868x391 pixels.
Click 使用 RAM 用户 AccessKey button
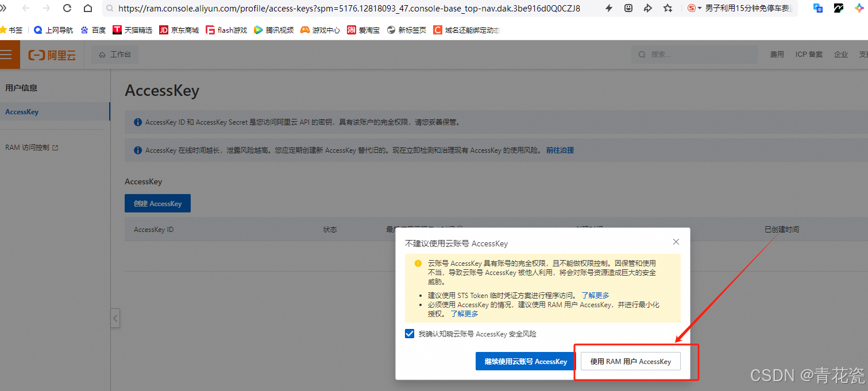[x=631, y=361]
